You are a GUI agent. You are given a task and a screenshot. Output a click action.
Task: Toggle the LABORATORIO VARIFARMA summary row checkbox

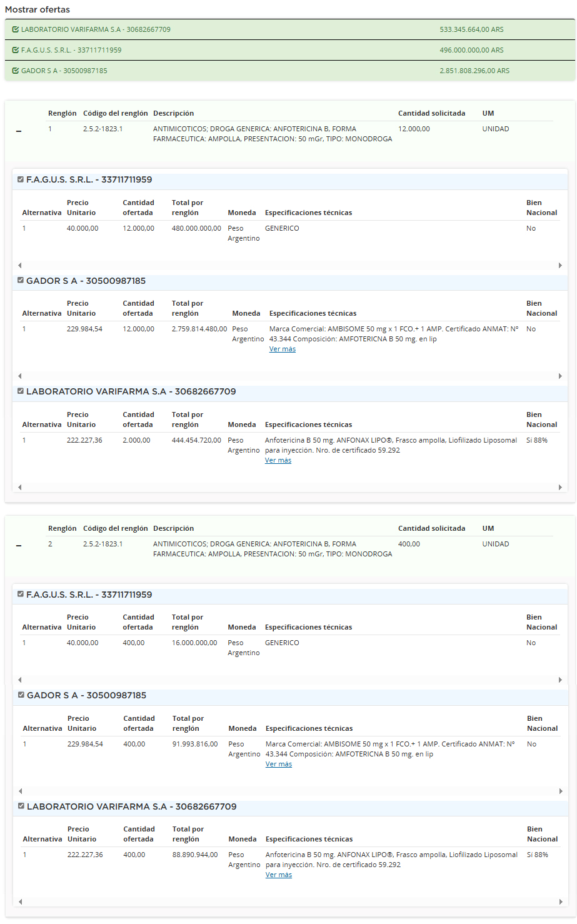[x=16, y=29]
